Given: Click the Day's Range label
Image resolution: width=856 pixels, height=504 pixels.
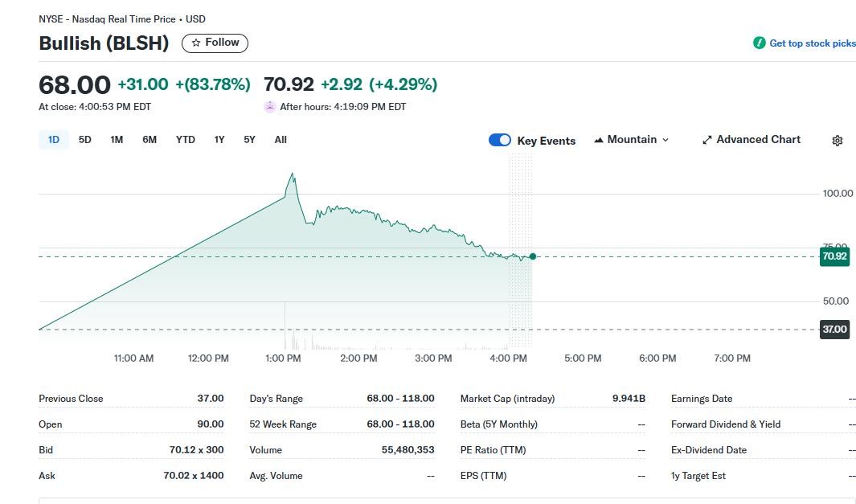Looking at the screenshot, I should tap(276, 399).
